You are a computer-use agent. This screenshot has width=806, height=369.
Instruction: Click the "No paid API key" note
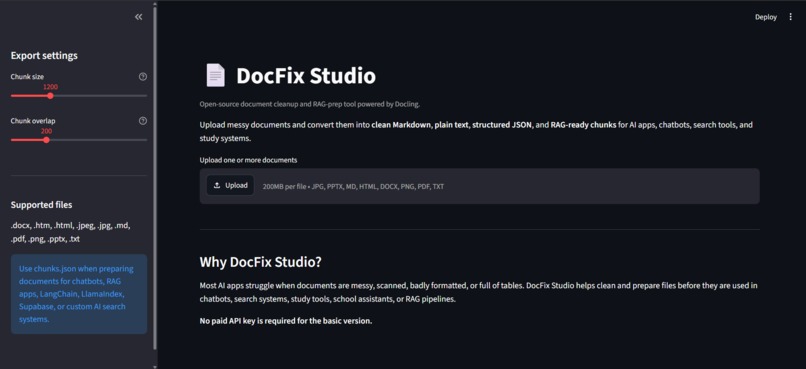[286, 321]
